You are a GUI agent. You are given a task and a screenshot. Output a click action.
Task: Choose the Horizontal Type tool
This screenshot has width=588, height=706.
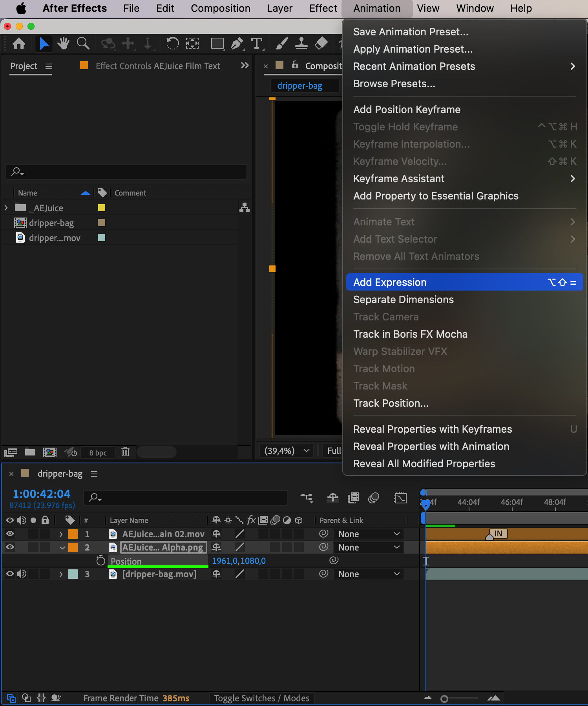256,43
